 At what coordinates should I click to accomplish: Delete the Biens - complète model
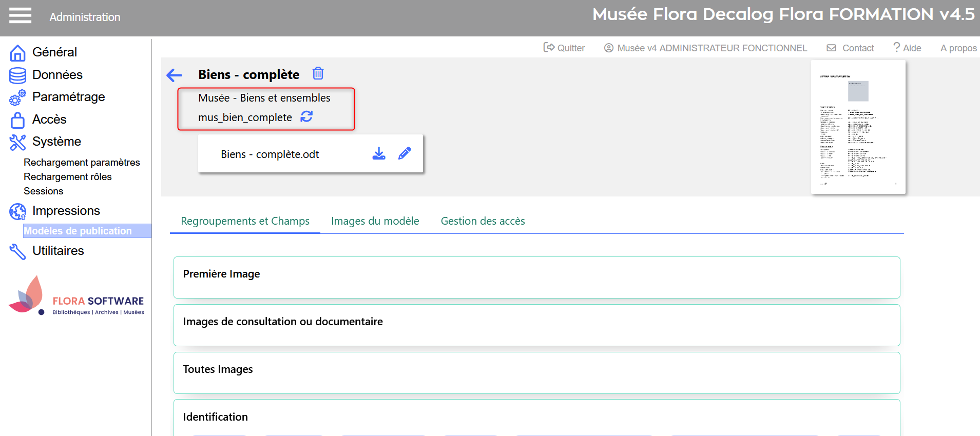click(x=318, y=74)
